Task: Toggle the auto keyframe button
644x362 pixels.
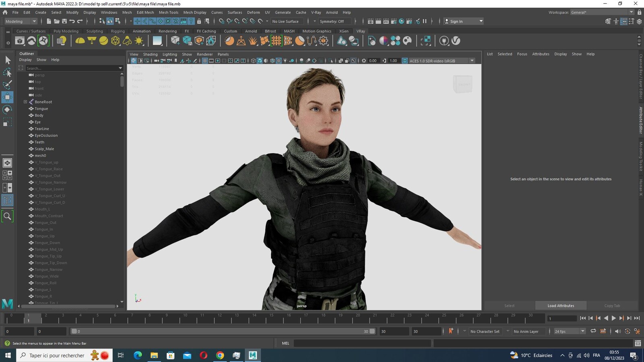Action: click(x=451, y=331)
